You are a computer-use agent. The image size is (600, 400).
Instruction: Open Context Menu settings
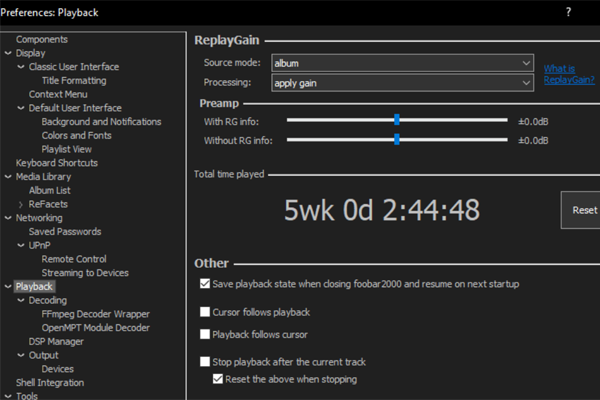(x=58, y=94)
